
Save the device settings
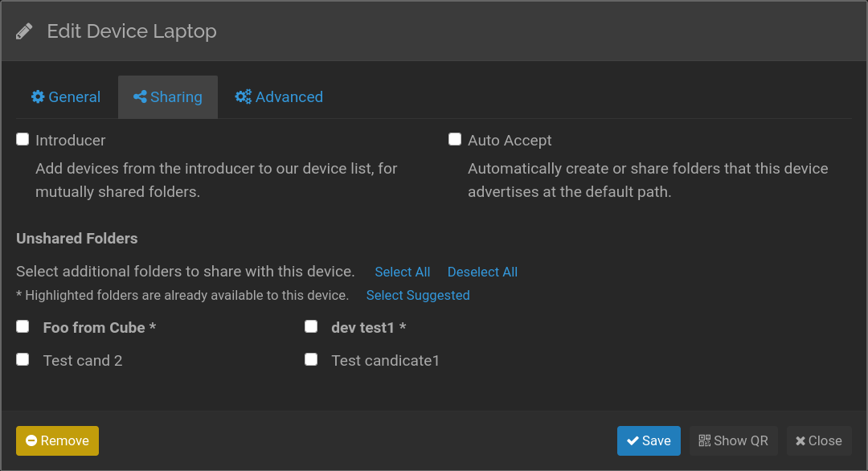coord(649,440)
